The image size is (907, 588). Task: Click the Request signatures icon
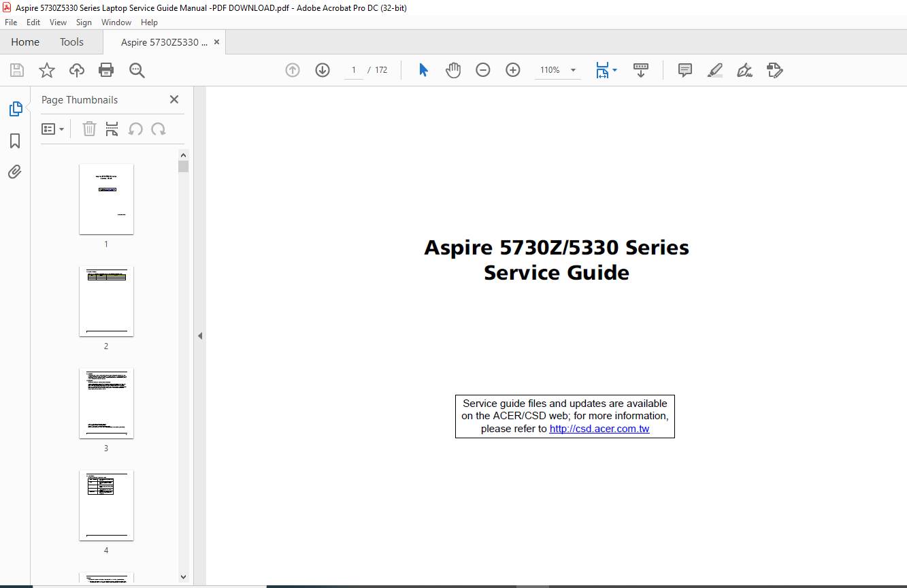774,70
